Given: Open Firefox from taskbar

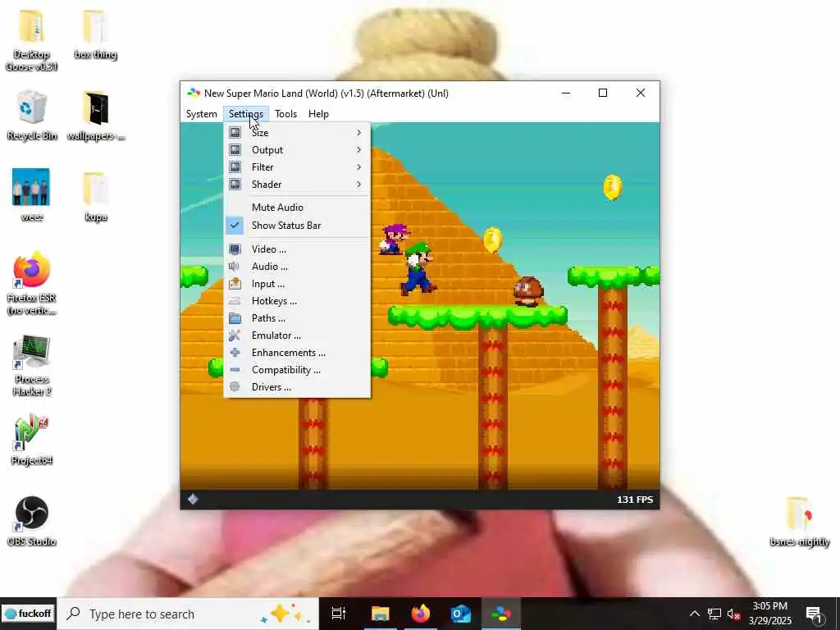Looking at the screenshot, I should click(x=421, y=614).
